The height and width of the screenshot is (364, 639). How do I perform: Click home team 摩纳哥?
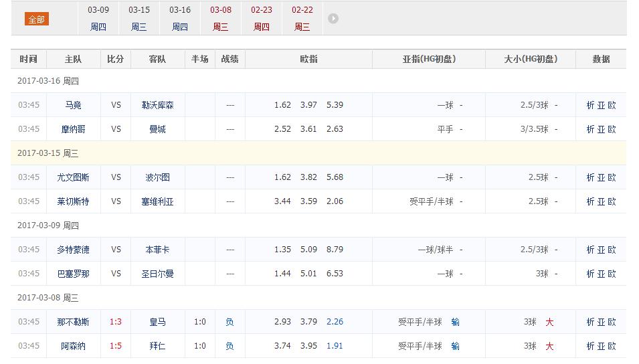(74, 129)
